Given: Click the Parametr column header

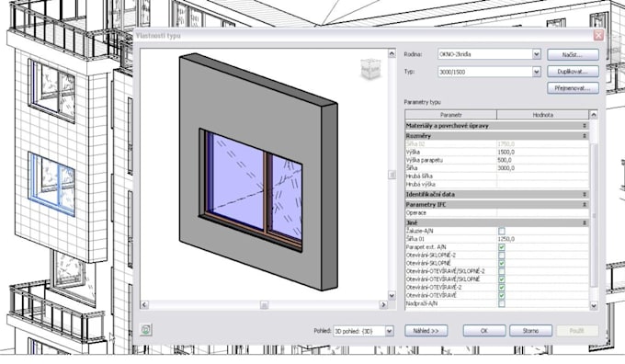Looking at the screenshot, I should [x=450, y=115].
